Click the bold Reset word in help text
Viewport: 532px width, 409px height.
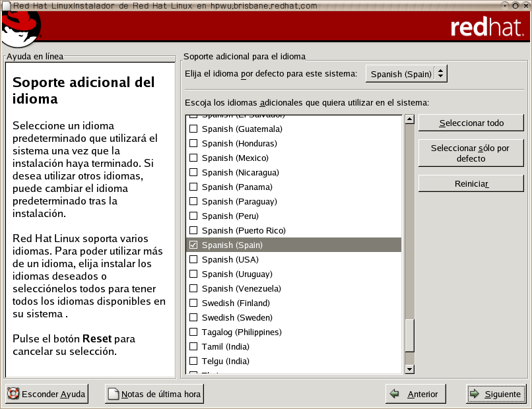[97, 338]
